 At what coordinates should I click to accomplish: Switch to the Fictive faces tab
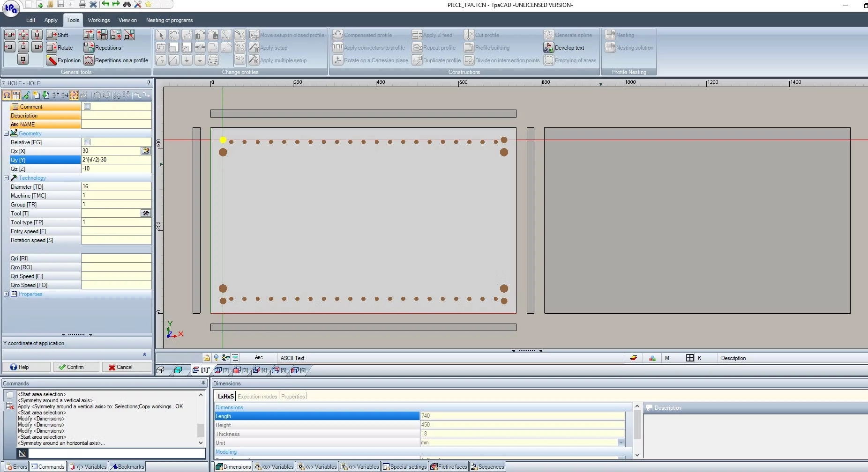pyautogui.click(x=449, y=466)
